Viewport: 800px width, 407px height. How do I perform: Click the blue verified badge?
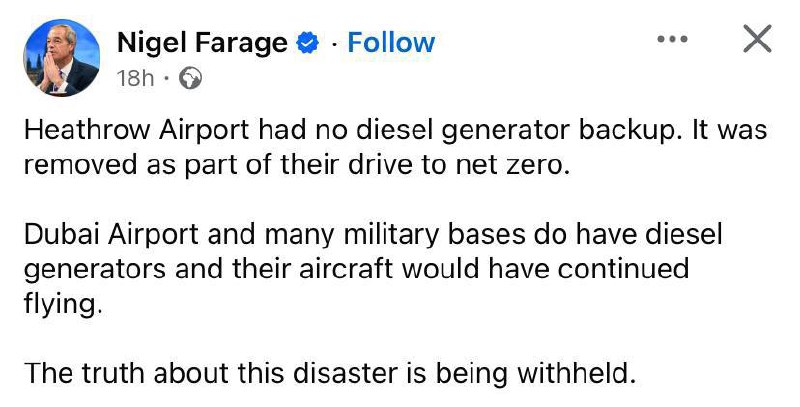[x=310, y=43]
